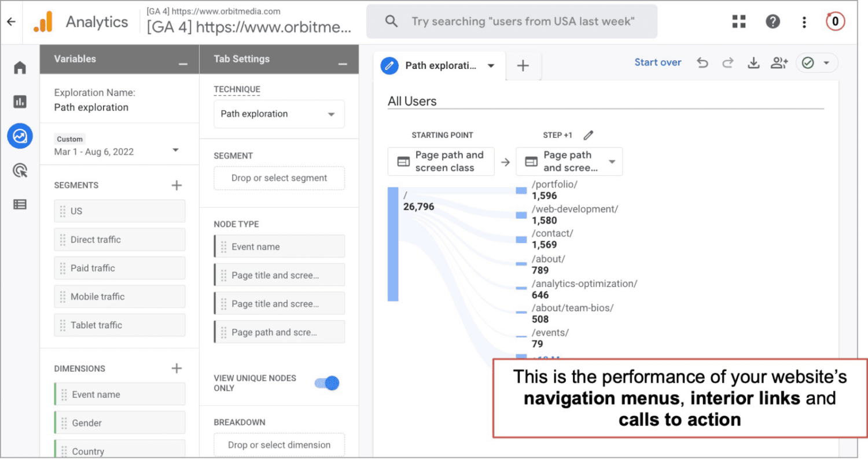
Task: Add a new exploration tab with plus
Action: click(x=523, y=66)
